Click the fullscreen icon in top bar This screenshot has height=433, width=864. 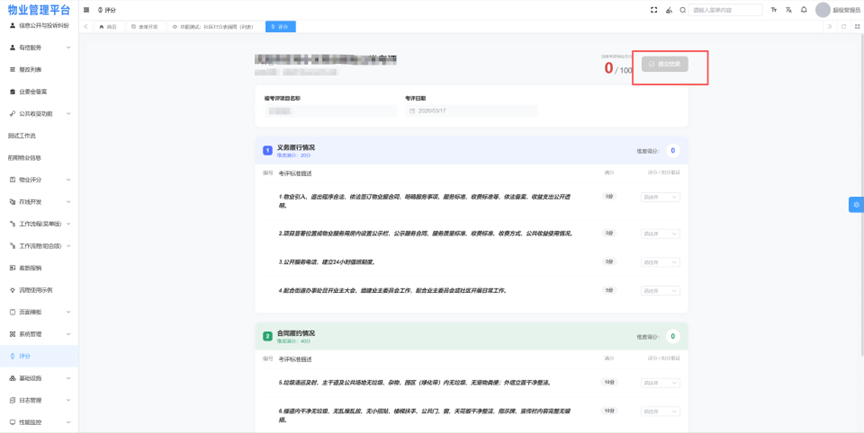pos(654,10)
